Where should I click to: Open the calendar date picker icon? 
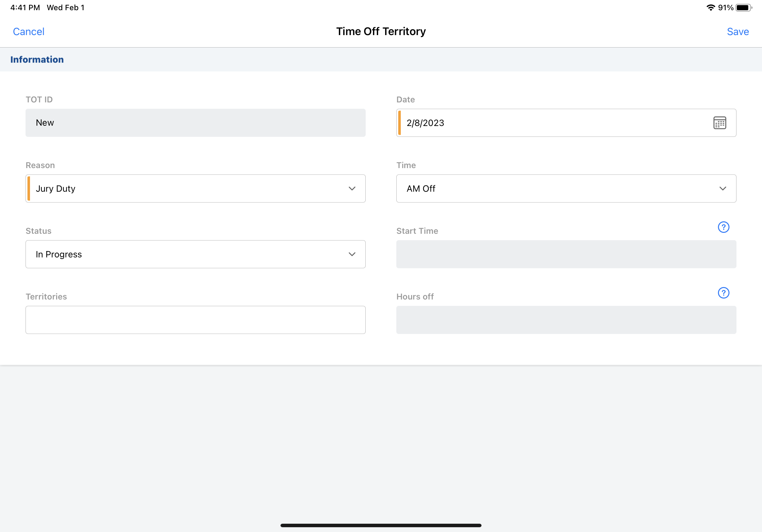[720, 123]
